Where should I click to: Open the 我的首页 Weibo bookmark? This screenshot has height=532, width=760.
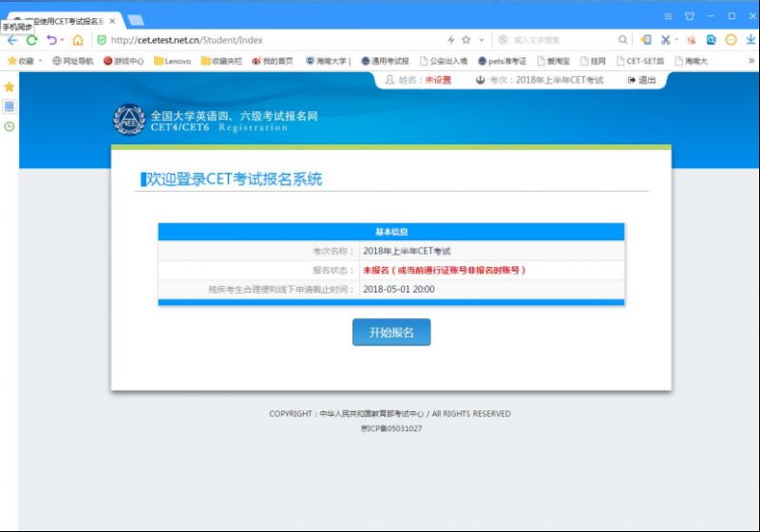click(x=273, y=61)
